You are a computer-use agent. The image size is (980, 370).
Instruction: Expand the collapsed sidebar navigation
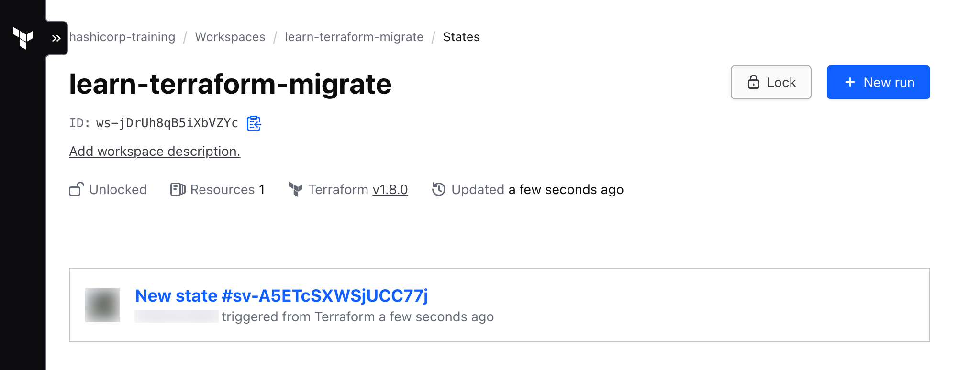click(56, 38)
